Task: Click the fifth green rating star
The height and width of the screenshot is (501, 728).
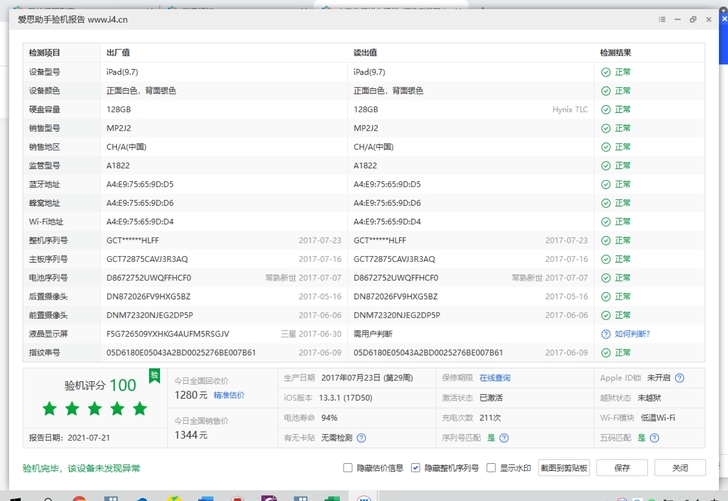Action: click(x=140, y=409)
